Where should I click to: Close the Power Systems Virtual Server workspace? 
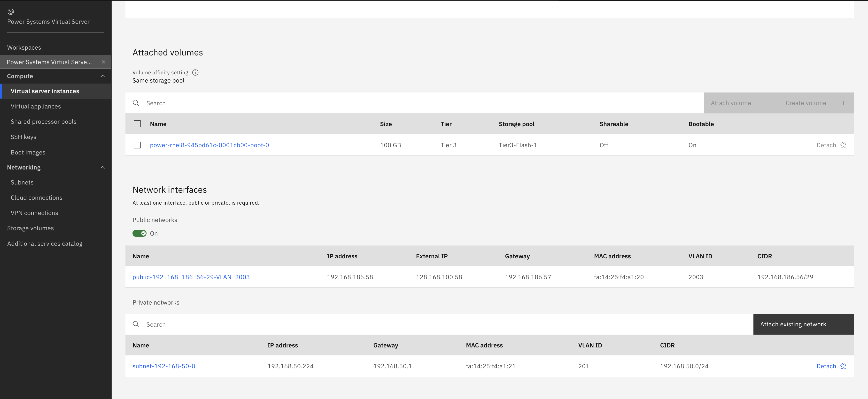[103, 62]
